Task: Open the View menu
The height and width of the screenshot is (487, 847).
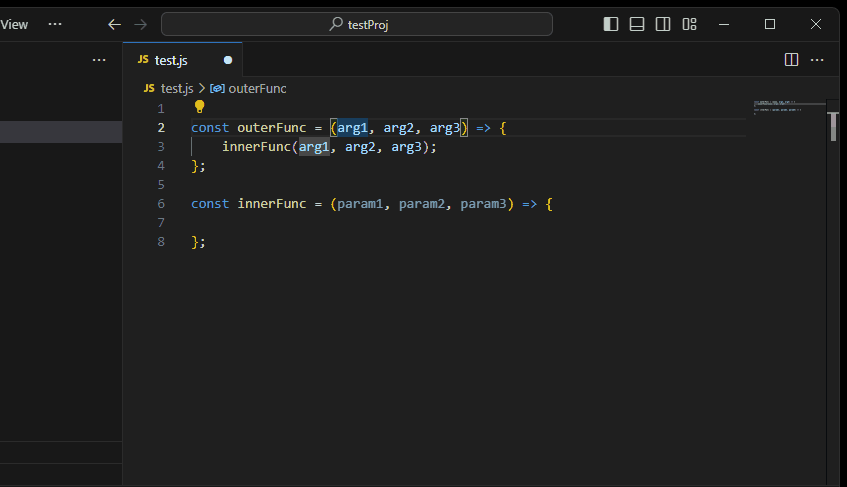Action: (14, 24)
